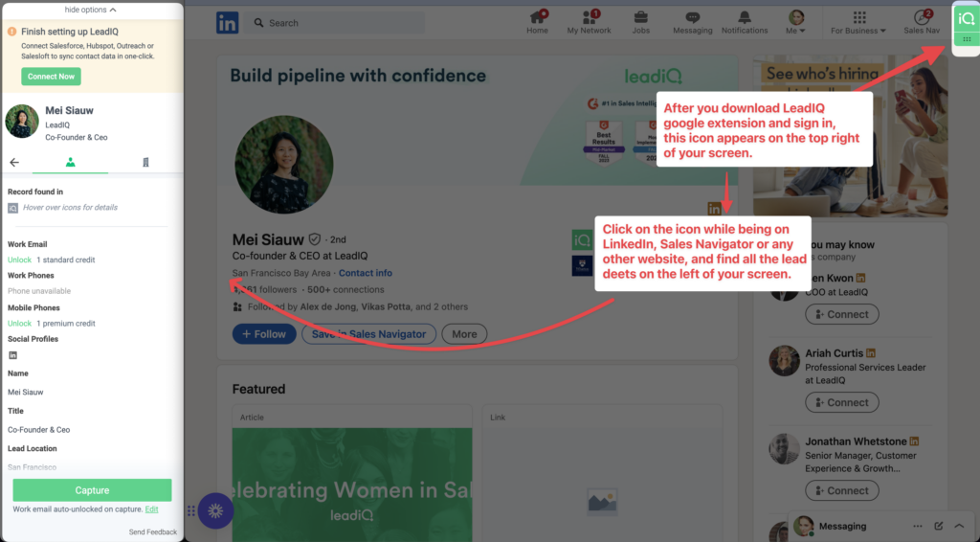This screenshot has width=980, height=542.
Task: Click LinkedIn badge next to Jonathan Whetstone
Action: pyautogui.click(x=914, y=441)
